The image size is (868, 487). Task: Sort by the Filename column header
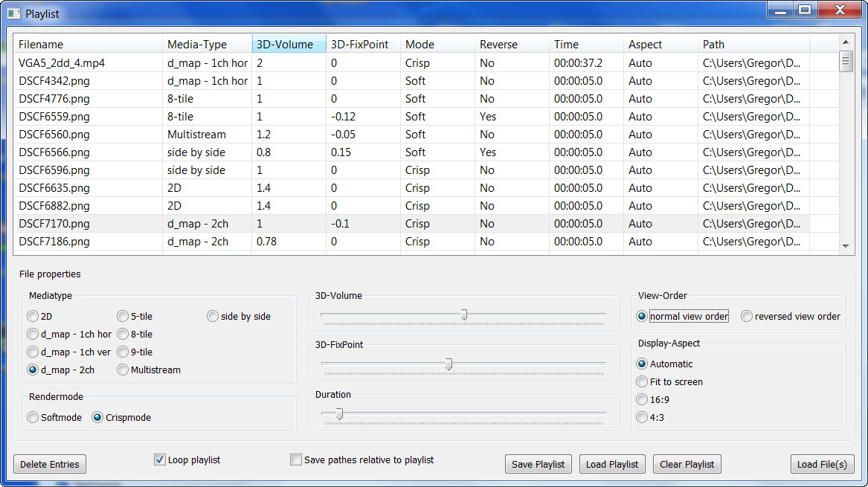coord(88,45)
